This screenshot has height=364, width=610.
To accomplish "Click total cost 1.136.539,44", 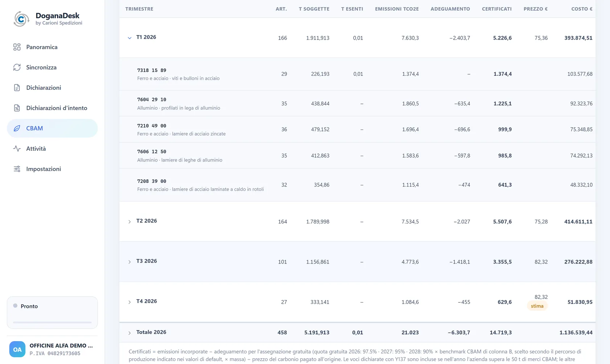I will [x=576, y=333].
